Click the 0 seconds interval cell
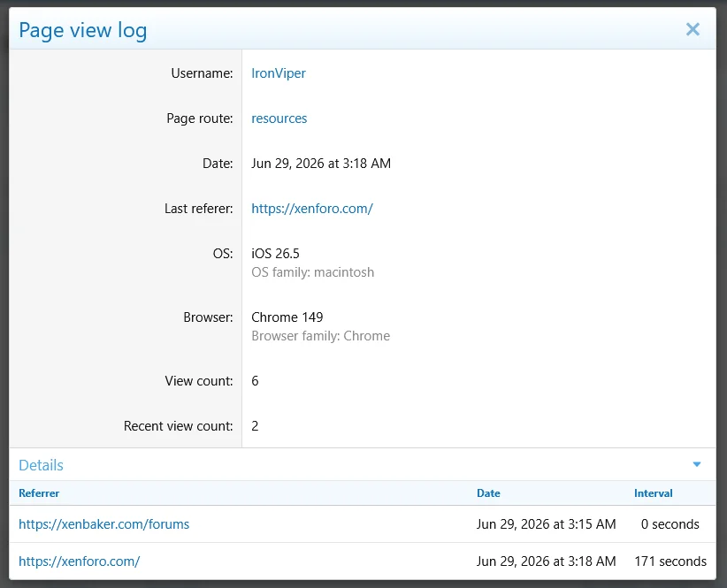 coord(670,524)
